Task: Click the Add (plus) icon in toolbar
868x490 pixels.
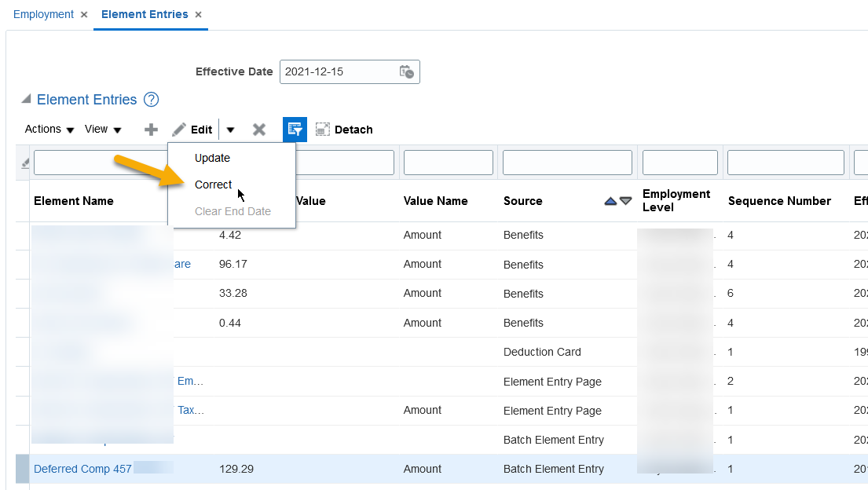Action: click(150, 129)
